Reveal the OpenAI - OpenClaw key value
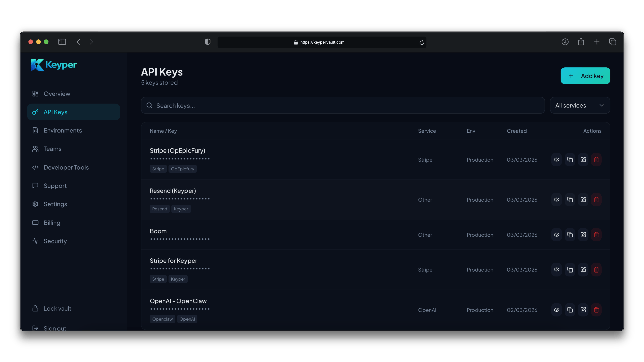The image size is (644, 362). [x=557, y=310]
